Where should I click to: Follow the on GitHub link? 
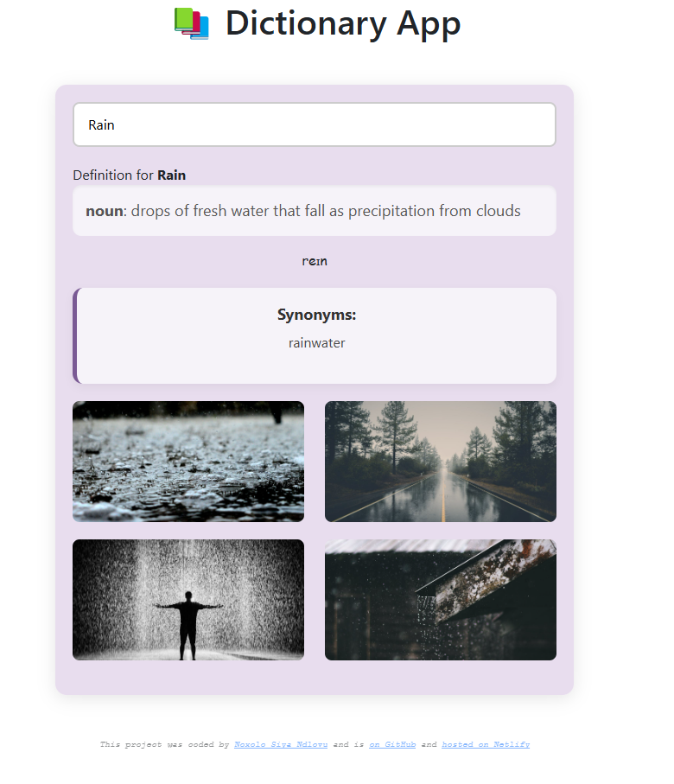[x=392, y=744]
